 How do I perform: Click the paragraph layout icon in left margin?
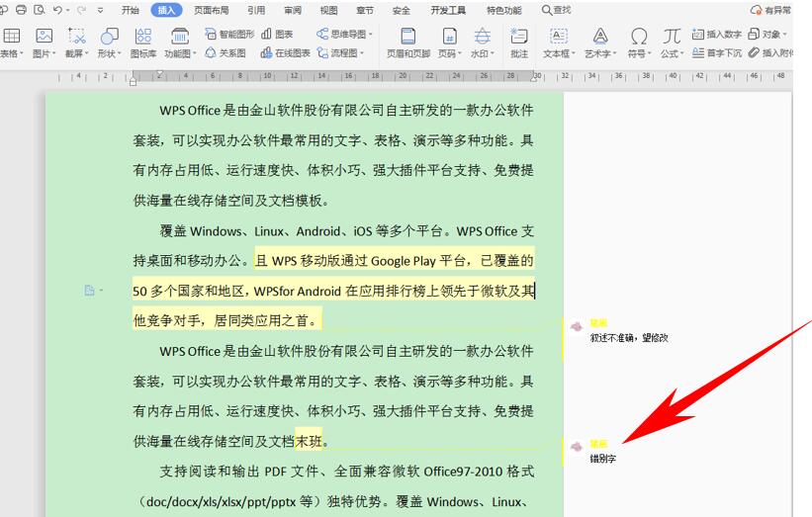click(90, 291)
